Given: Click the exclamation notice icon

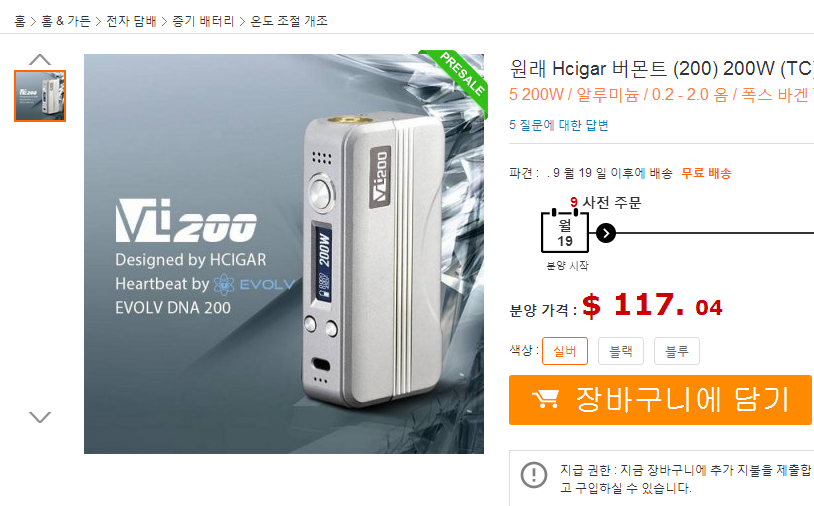Looking at the screenshot, I should click(x=534, y=475).
